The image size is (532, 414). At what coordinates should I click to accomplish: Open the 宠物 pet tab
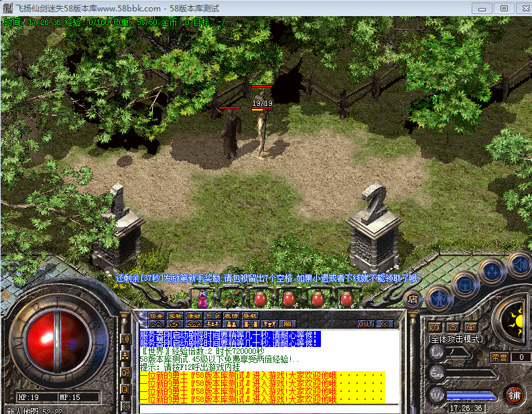(x=175, y=316)
